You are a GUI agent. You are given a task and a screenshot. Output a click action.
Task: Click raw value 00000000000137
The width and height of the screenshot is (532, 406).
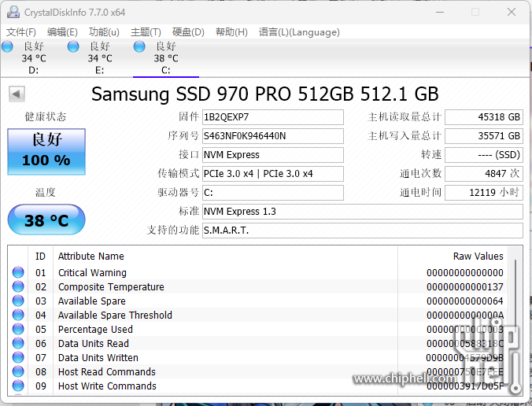pos(465,287)
